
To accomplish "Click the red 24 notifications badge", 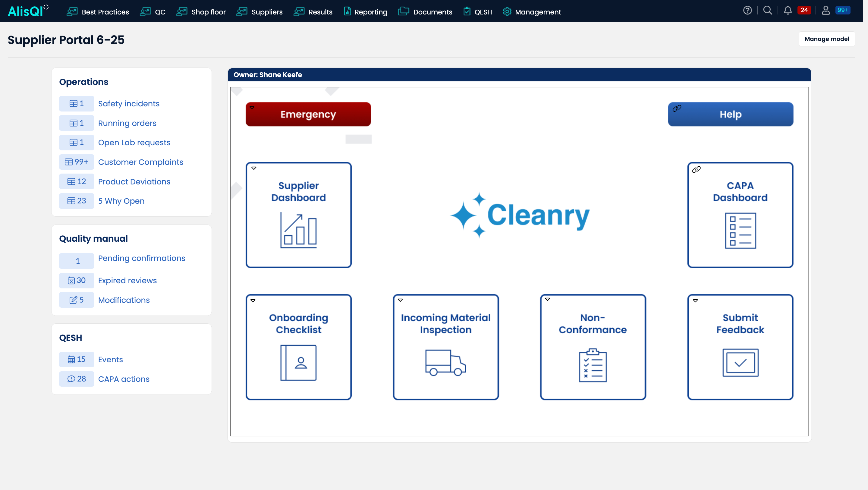I will (804, 10).
